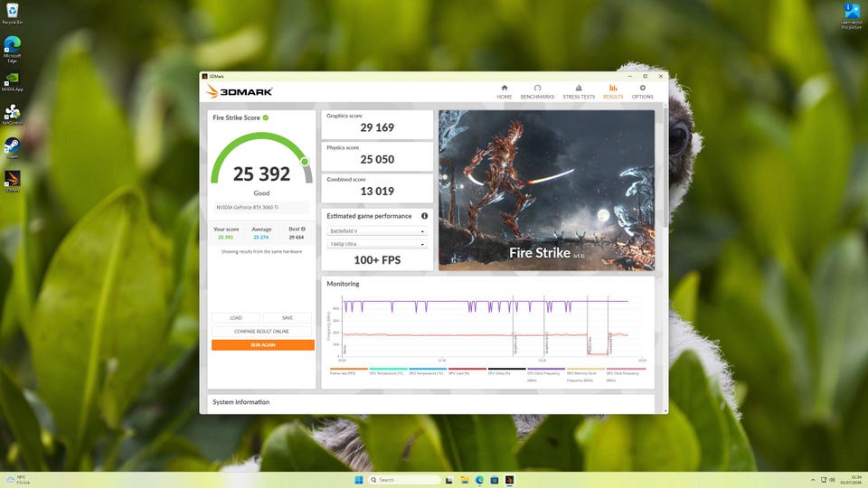This screenshot has height=488, width=868.
Task: Click the info icon next to Best score
Action: click(x=303, y=229)
